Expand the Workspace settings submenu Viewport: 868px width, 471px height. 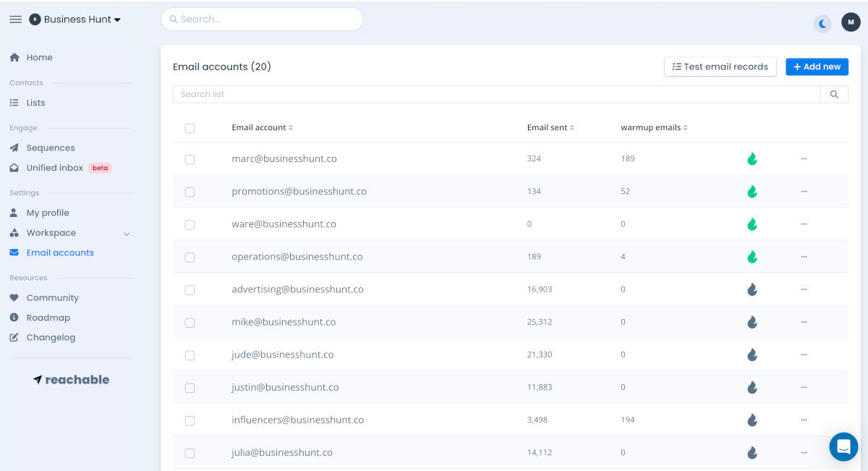[x=127, y=234]
